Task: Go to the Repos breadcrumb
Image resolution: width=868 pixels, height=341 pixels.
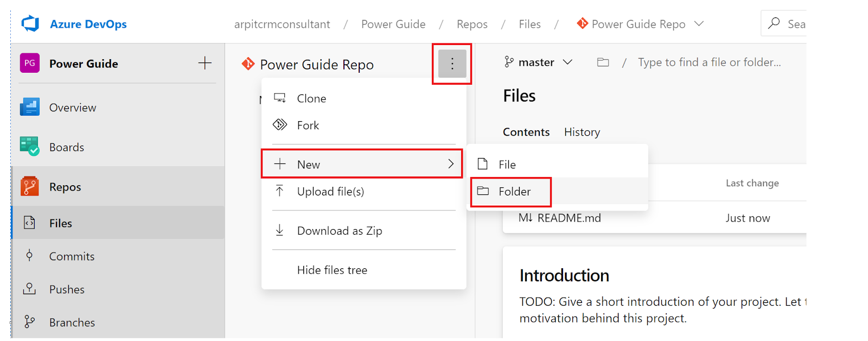Action: 472,24
